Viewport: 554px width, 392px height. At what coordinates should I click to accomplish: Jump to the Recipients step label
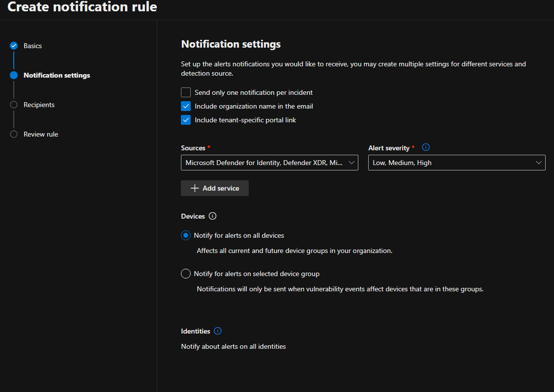pyautogui.click(x=39, y=105)
